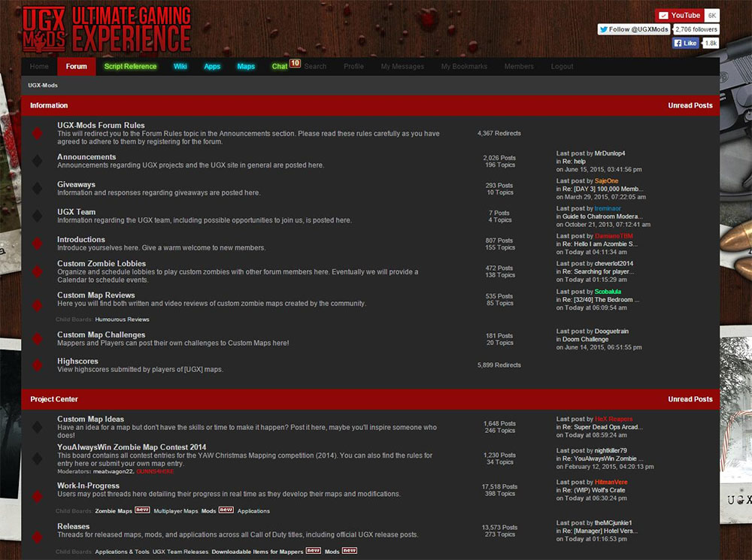Open the Project Center category header
The width and height of the screenshot is (752, 560).
point(54,399)
